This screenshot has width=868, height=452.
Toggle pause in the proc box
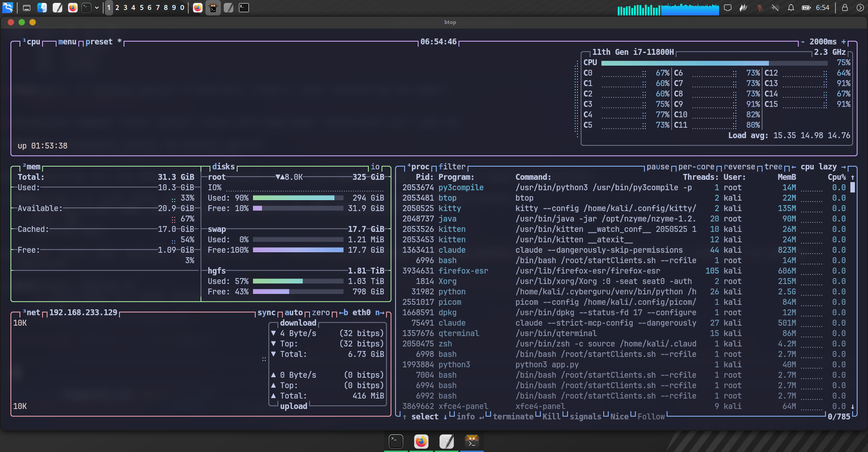658,167
